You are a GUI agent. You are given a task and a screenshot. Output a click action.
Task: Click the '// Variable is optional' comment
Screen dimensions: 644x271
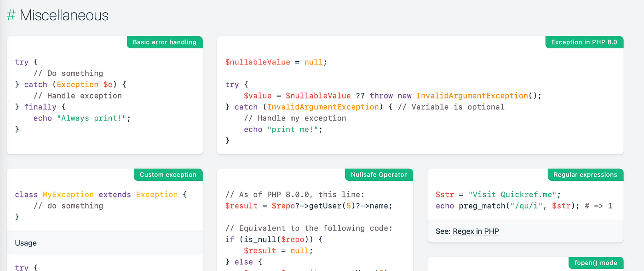(x=451, y=107)
